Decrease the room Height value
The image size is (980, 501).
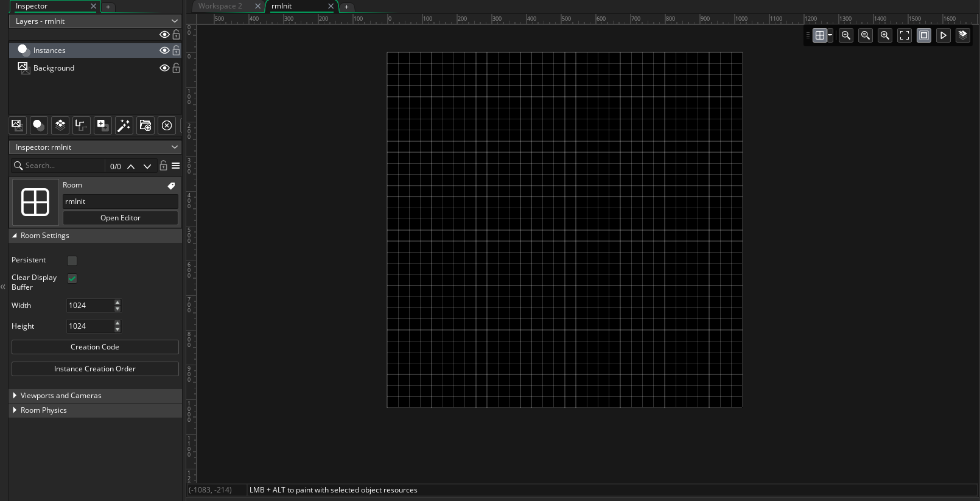coord(117,329)
